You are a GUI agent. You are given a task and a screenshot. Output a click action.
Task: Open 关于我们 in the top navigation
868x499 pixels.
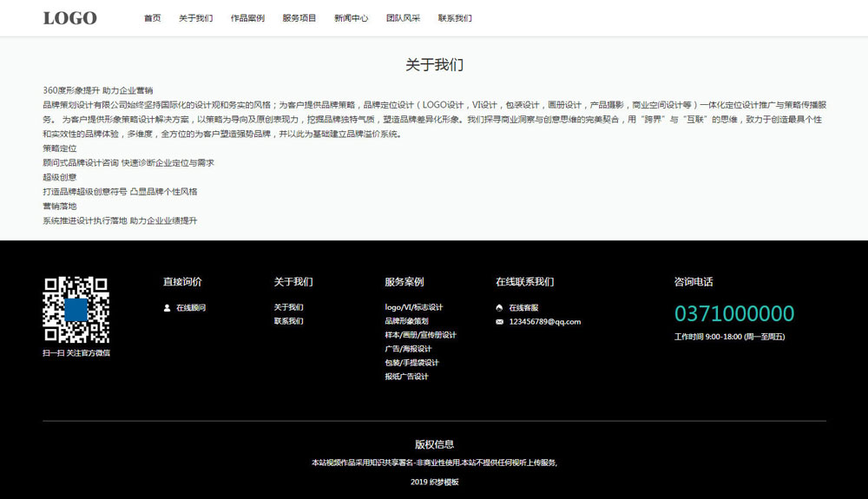pyautogui.click(x=195, y=18)
